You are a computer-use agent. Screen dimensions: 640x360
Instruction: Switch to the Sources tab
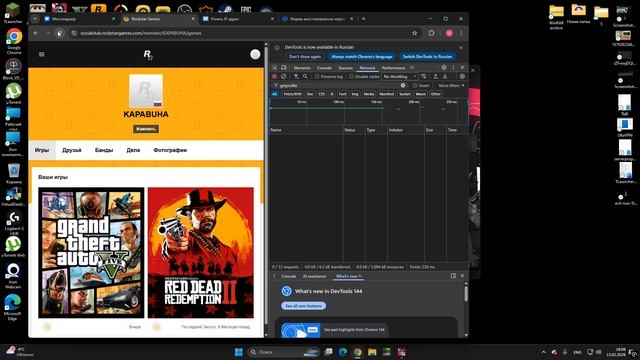coord(345,68)
